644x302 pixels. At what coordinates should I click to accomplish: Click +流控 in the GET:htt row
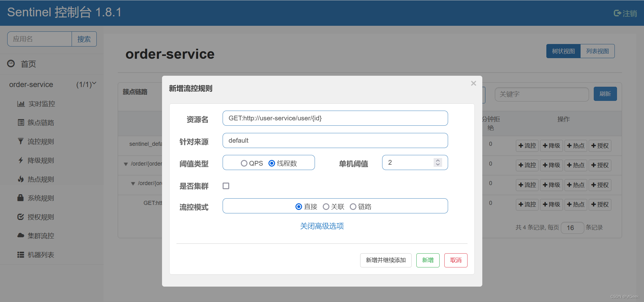pos(527,204)
